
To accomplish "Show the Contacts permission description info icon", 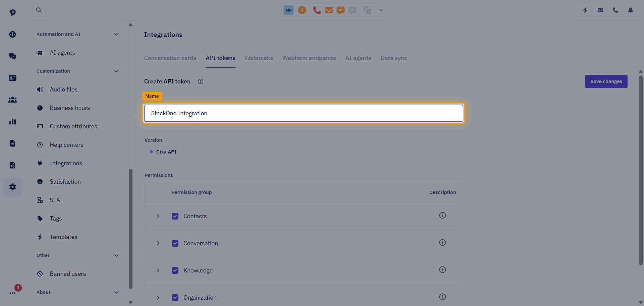I will coord(442,216).
